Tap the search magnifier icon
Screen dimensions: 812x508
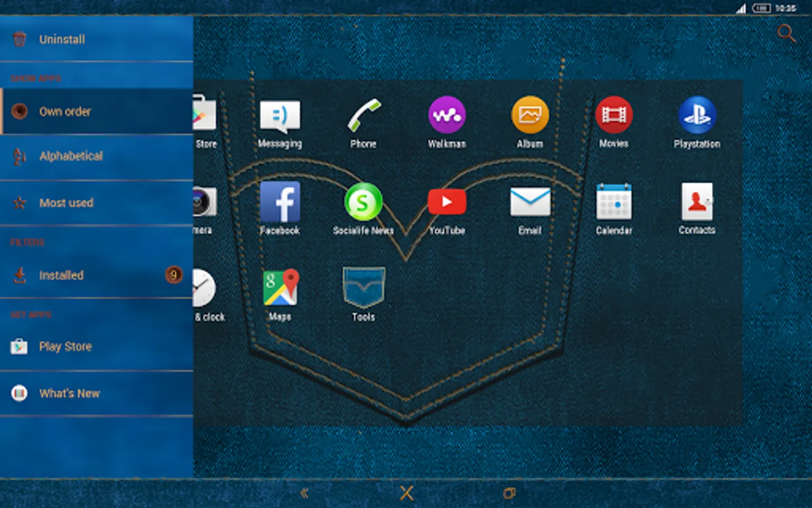786,33
